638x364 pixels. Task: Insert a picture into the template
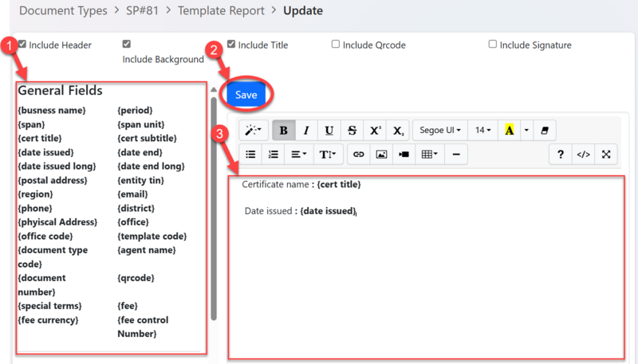tap(381, 155)
